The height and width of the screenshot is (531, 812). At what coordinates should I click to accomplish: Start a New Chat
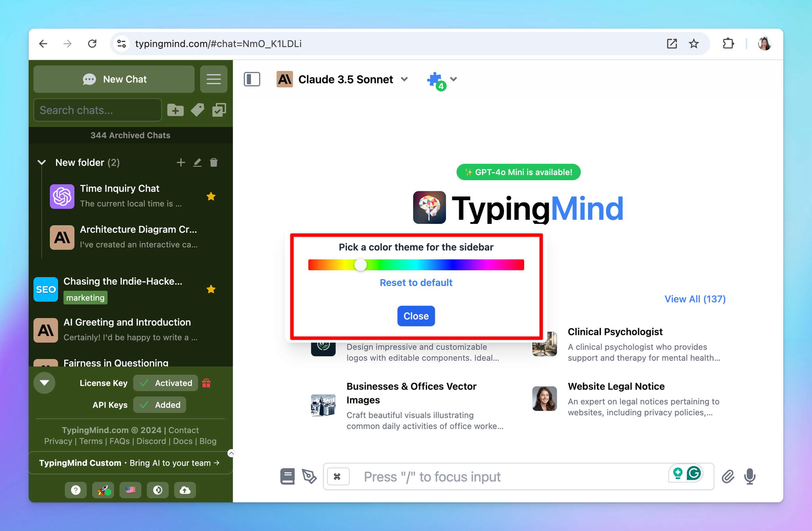(114, 79)
